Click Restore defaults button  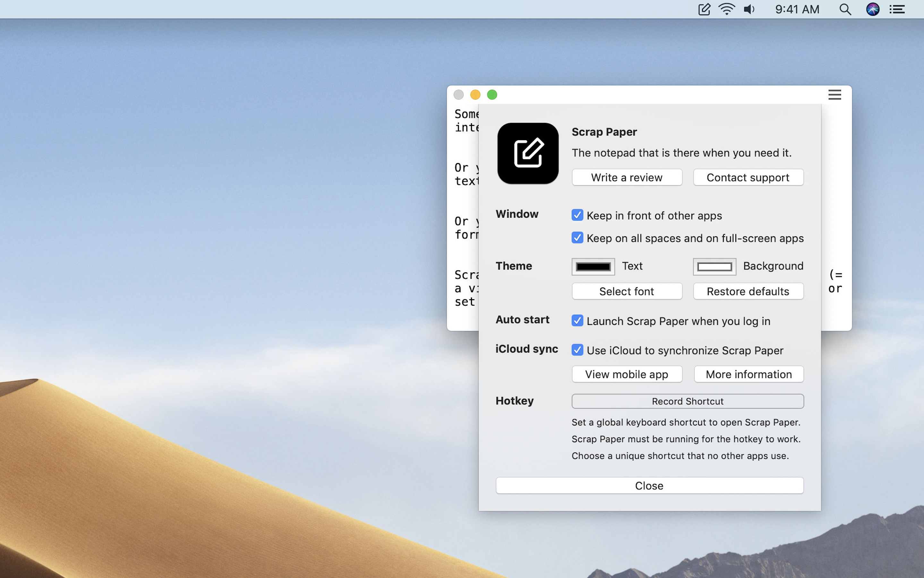(749, 291)
